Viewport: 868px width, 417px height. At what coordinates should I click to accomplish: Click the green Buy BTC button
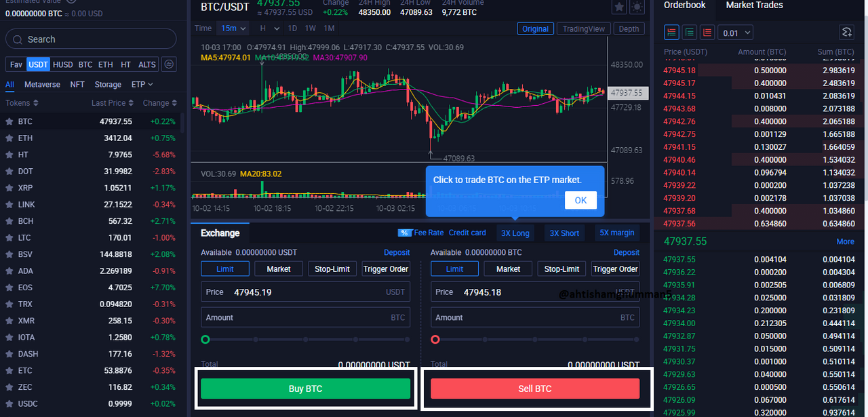pos(305,389)
